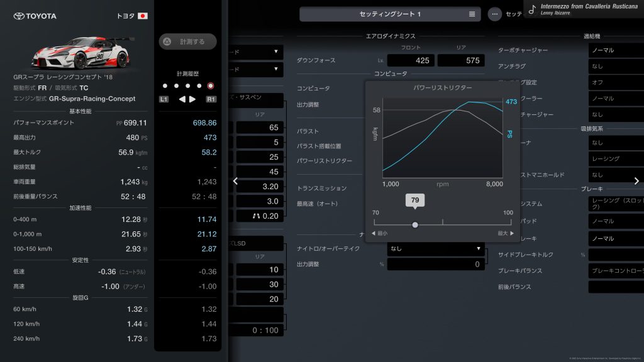
Task: Click the small icon beside the 0.20 value
Action: [x=257, y=216]
